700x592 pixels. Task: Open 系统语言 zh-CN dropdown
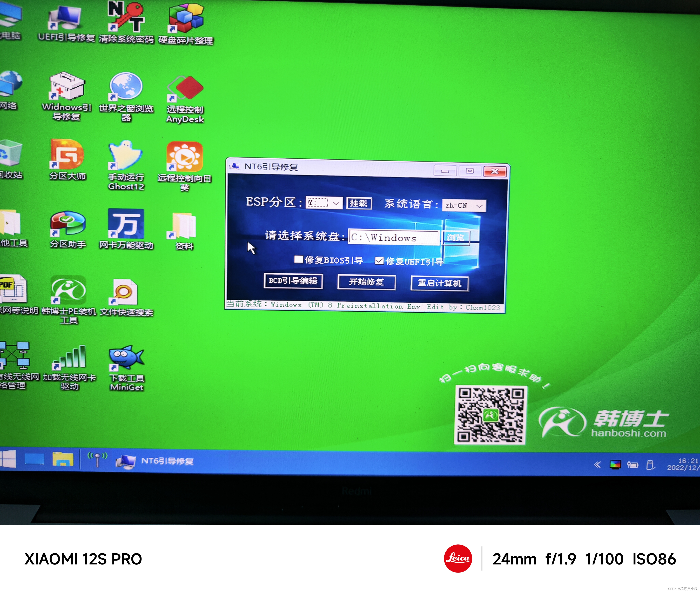479,206
